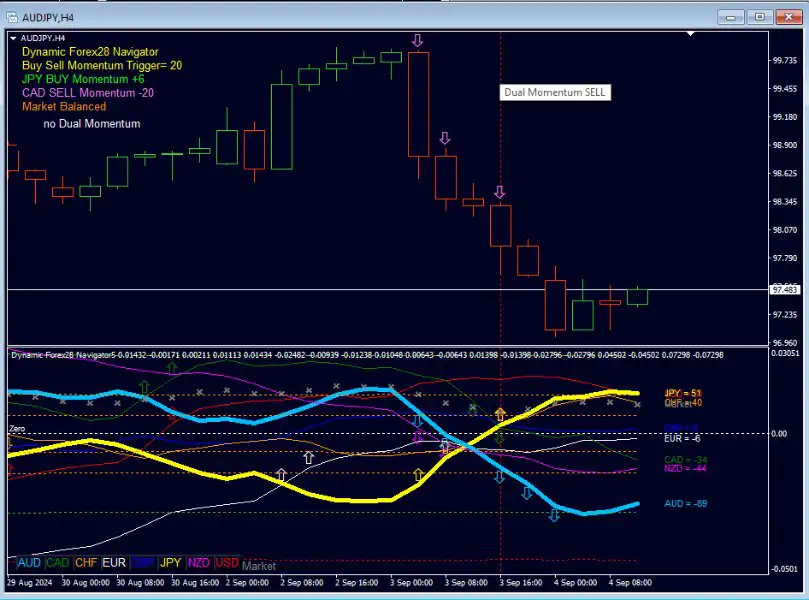Click the EUR currency button

pyautogui.click(x=114, y=564)
